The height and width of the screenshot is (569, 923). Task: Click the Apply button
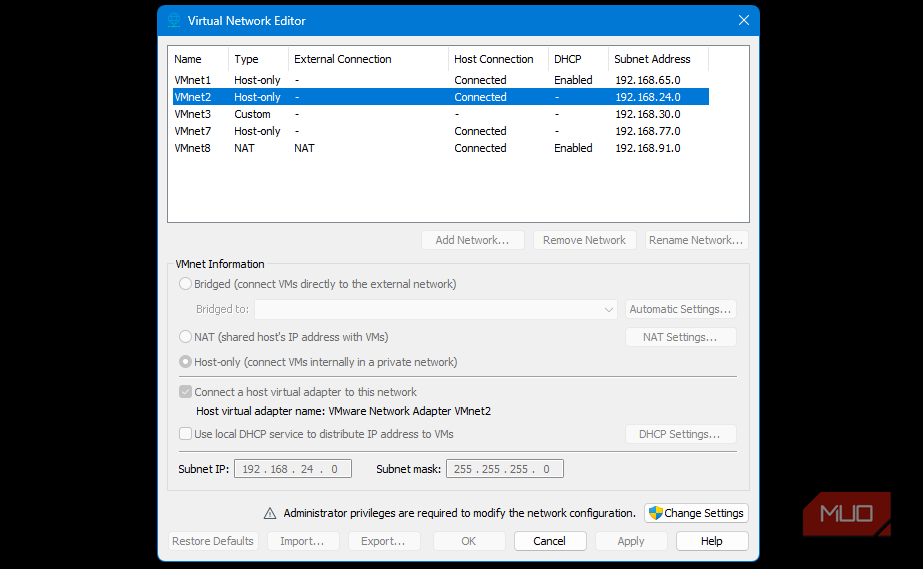click(631, 541)
